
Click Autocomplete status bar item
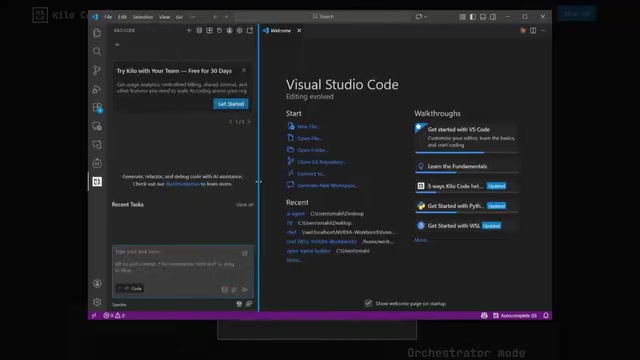[x=515, y=316]
